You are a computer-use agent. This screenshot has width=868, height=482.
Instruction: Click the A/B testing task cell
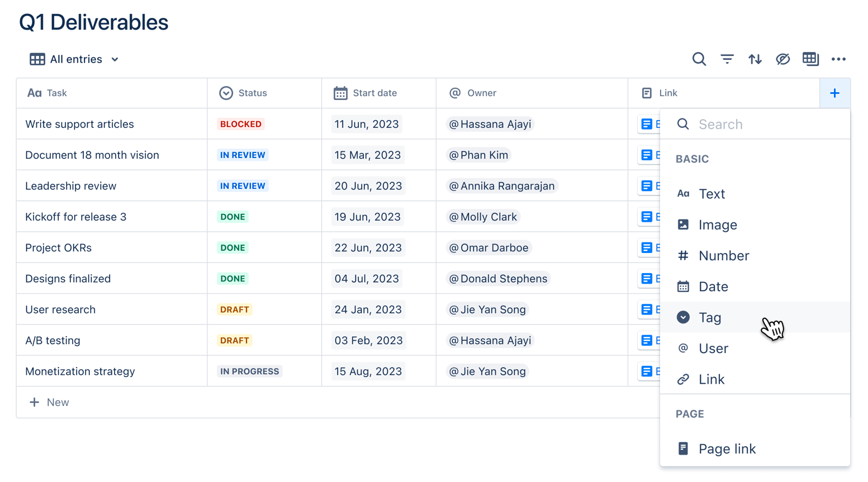tap(112, 340)
